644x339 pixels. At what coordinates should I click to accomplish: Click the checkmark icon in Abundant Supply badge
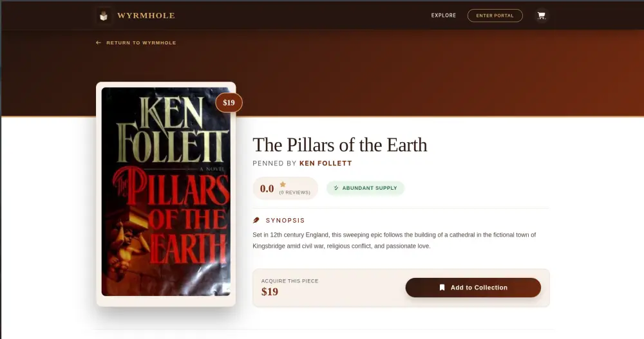coord(336,188)
